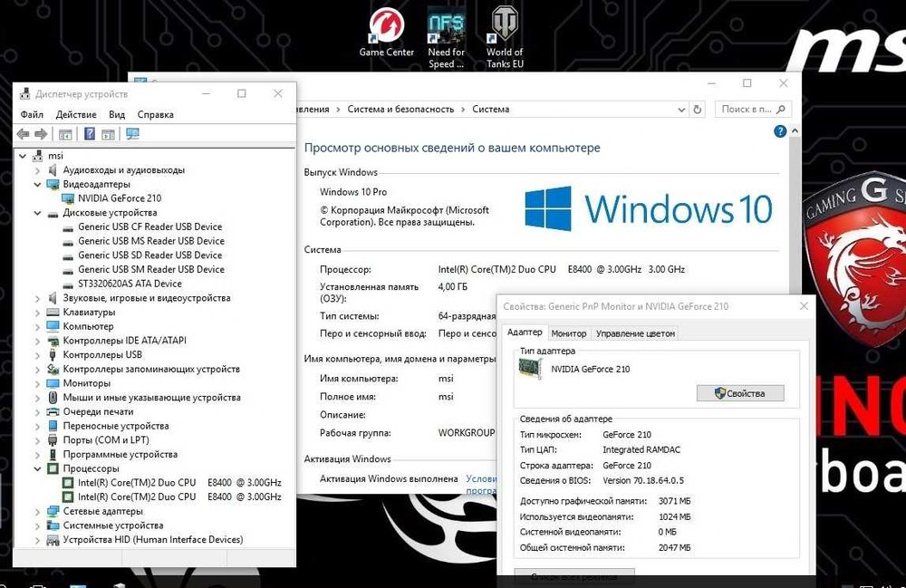Viewport: 906px width, 588px height.
Task: Select the second Intel Core2 Duo E8400 entry
Action: click(x=179, y=496)
